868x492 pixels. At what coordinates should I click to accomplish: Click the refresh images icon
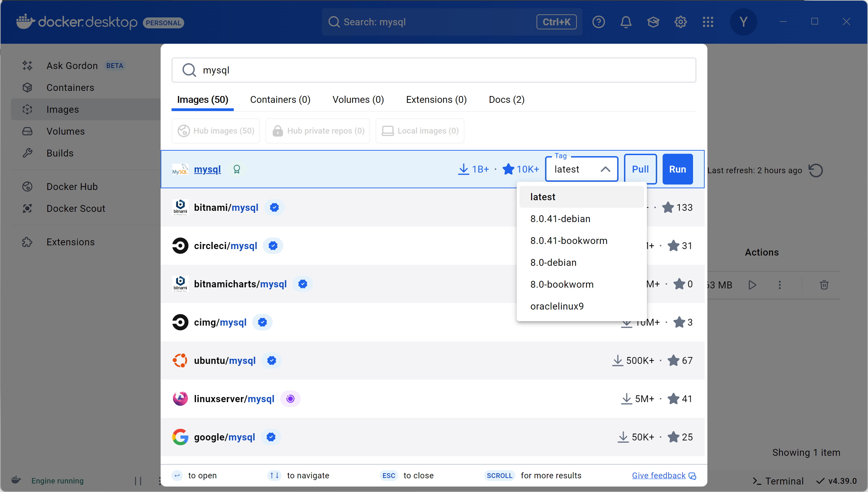[816, 170]
